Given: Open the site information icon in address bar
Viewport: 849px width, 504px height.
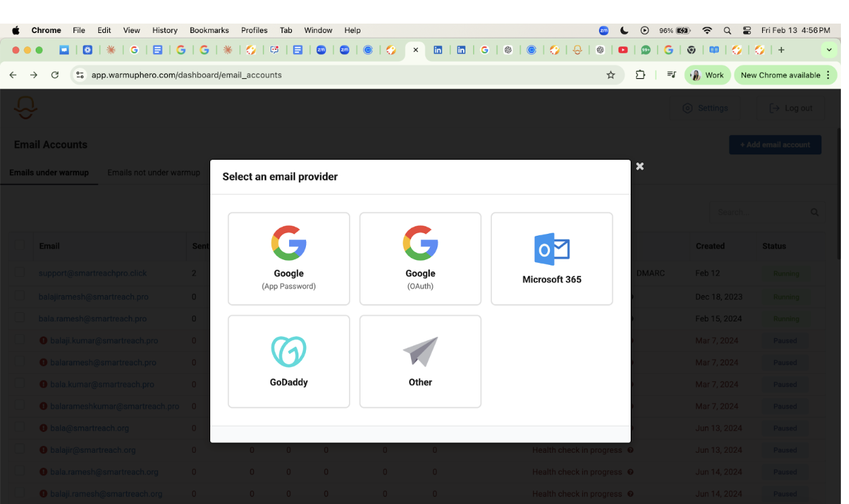Looking at the screenshot, I should (80, 75).
